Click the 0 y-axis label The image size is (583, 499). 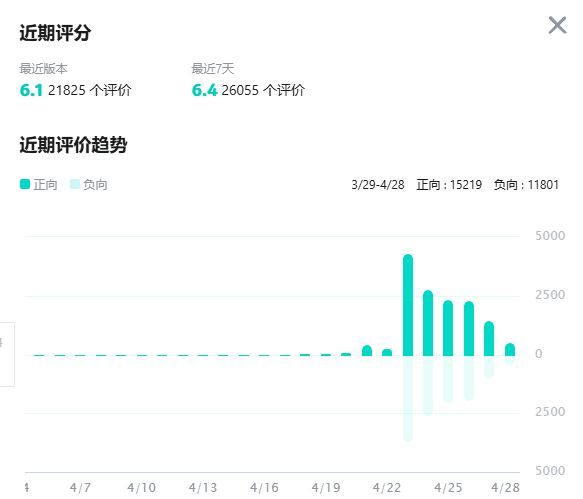point(539,354)
